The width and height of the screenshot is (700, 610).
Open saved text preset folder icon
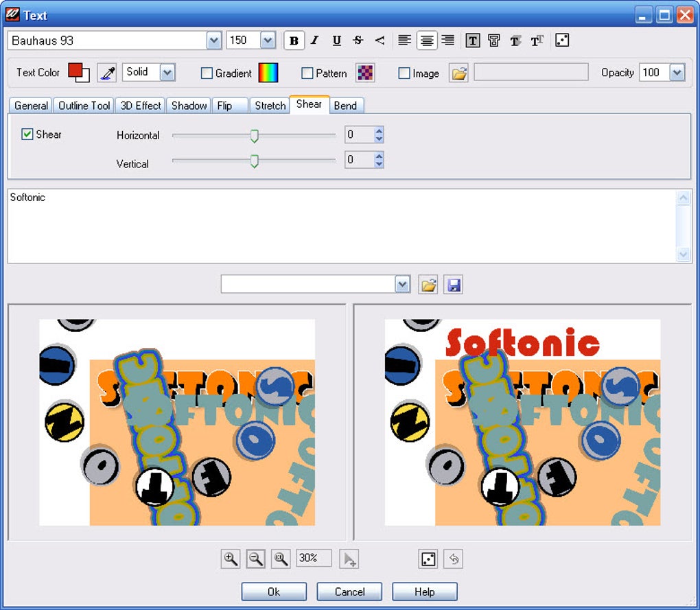pyautogui.click(x=428, y=285)
